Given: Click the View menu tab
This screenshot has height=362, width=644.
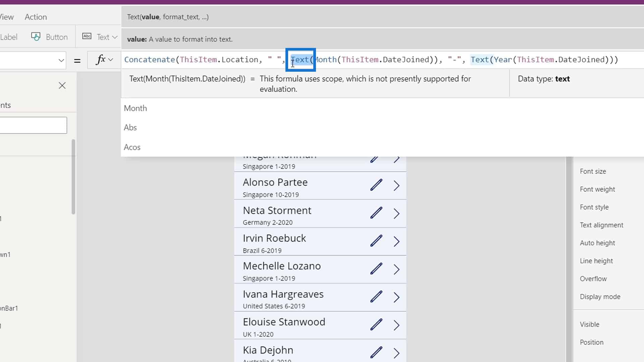Looking at the screenshot, I should pyautogui.click(x=7, y=17).
